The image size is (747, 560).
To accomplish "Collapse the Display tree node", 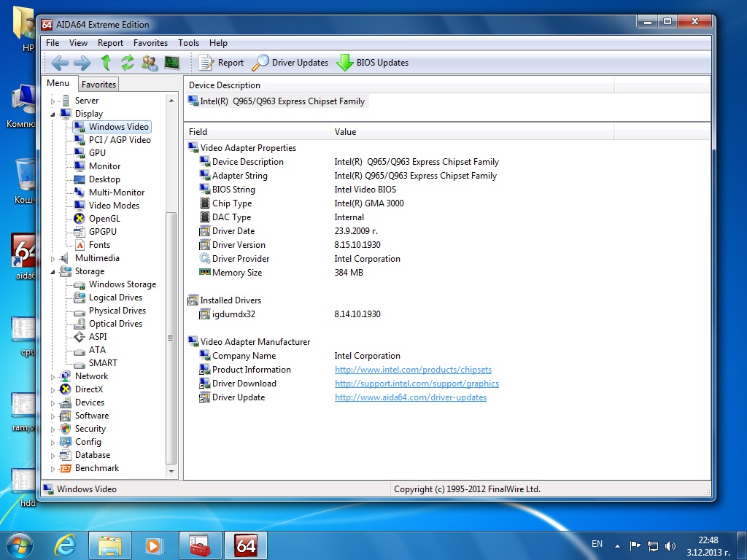I will coord(53,114).
